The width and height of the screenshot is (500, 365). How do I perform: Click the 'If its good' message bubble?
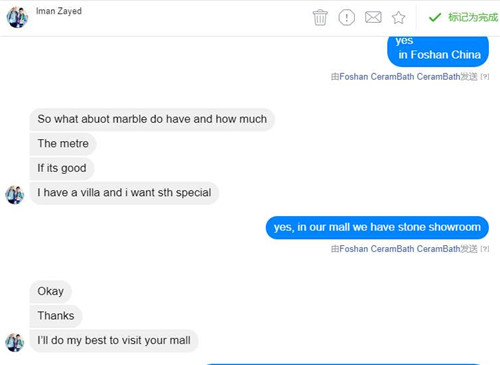62,168
